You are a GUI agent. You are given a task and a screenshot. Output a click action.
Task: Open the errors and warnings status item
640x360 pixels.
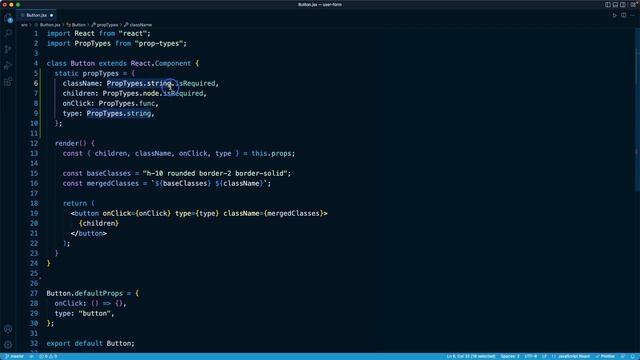click(48, 356)
